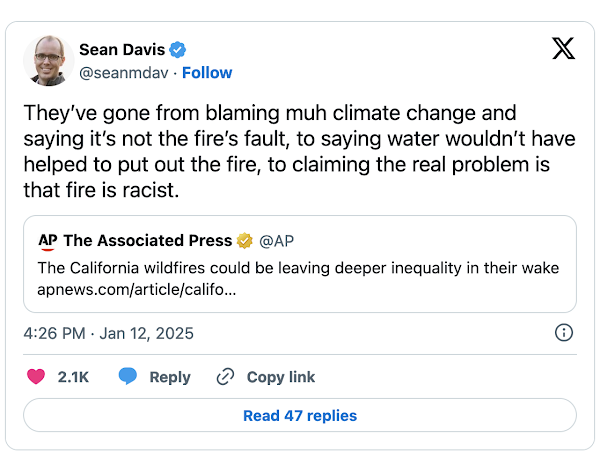Open the tweet info circle icon
Screen dimensions: 600x459
(x=563, y=333)
